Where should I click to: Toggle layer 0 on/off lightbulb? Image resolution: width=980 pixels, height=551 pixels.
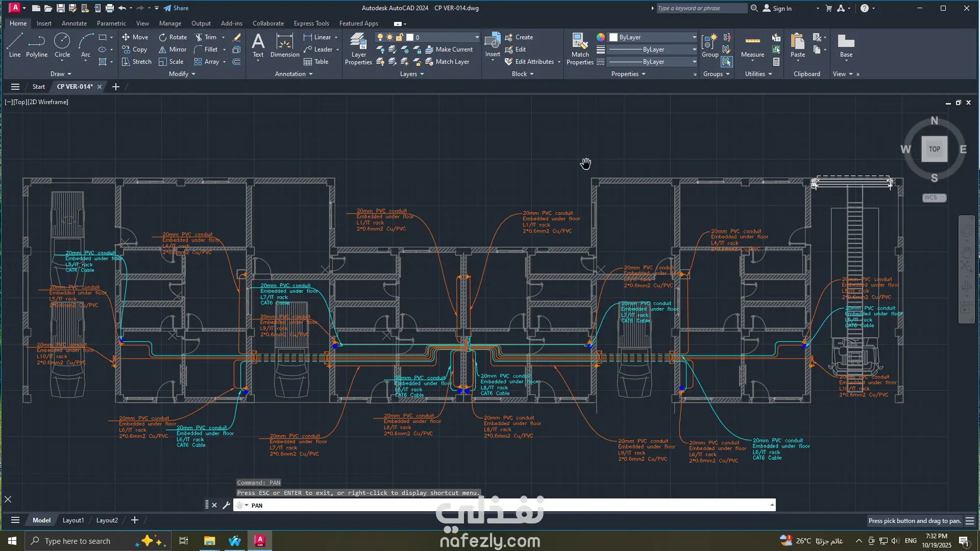pyautogui.click(x=380, y=37)
